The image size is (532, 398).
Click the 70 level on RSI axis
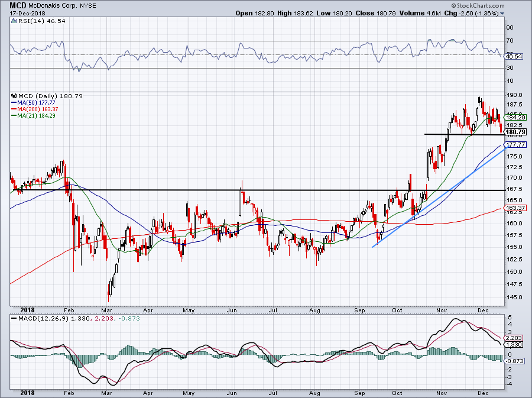point(510,41)
